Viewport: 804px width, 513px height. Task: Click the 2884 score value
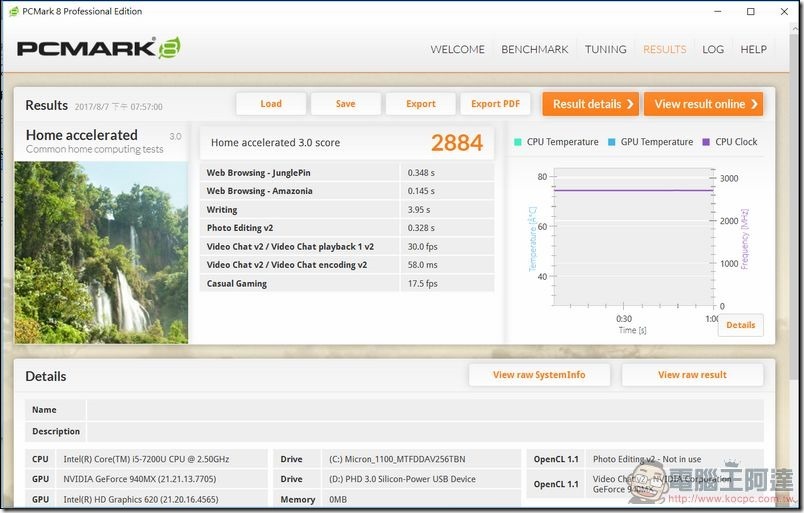point(456,143)
